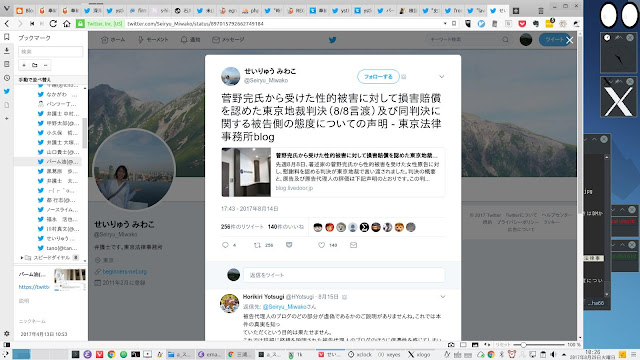Open Chrome icon in the taskbar launcher
This screenshot has width=640, height=360.
pos(111,355)
